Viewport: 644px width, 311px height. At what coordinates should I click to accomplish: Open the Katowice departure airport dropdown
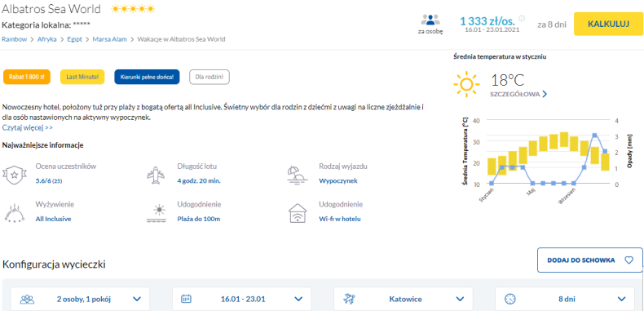(x=404, y=299)
